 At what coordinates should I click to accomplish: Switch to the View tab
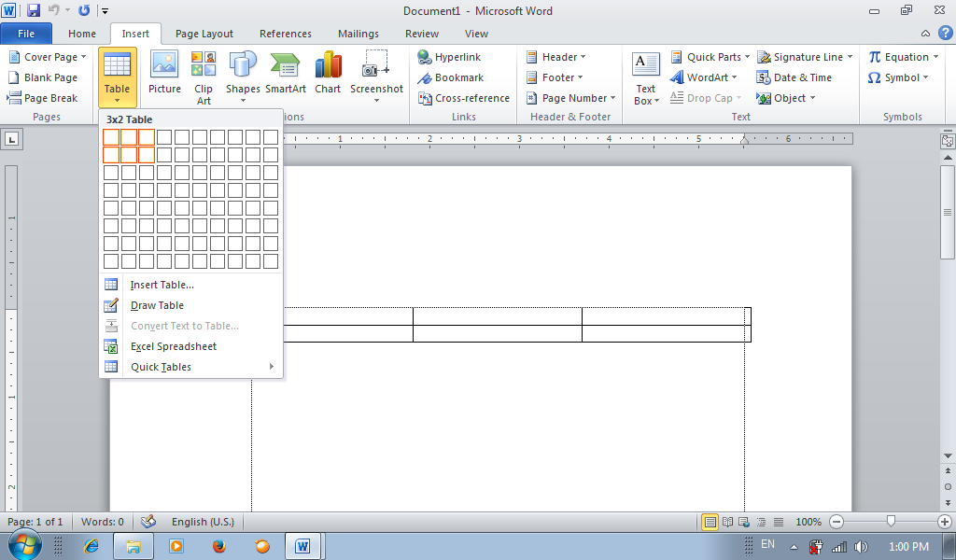point(476,34)
